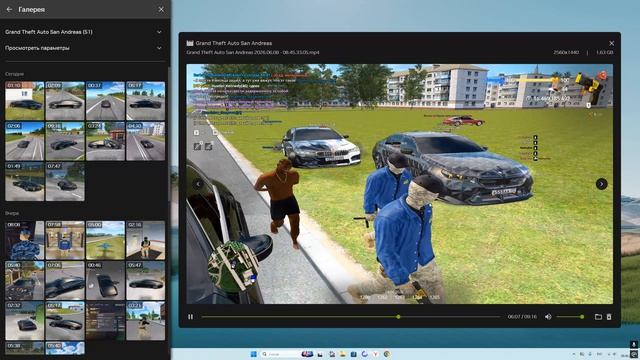Click the microphone icon in the screen corner
This screenshot has width=640, height=360.
tap(633, 344)
